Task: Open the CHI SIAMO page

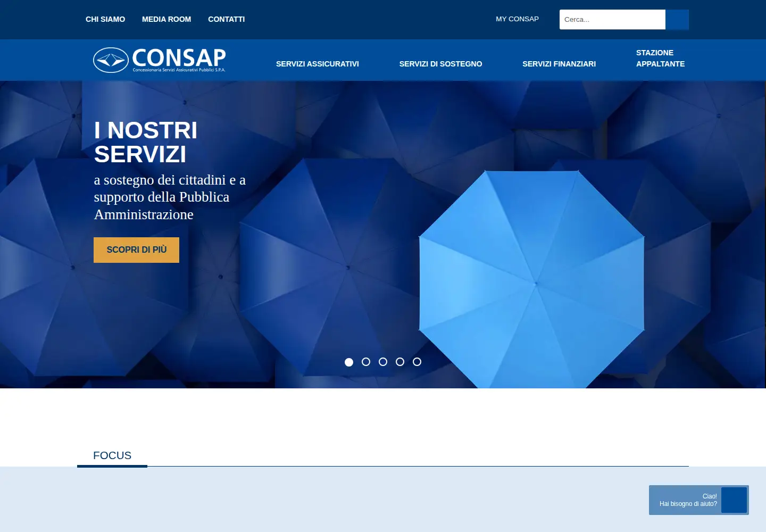Action: pyautogui.click(x=105, y=19)
